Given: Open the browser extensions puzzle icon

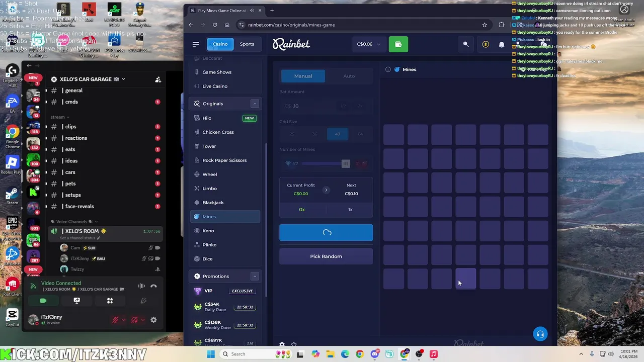Looking at the screenshot, I should [x=502, y=25].
